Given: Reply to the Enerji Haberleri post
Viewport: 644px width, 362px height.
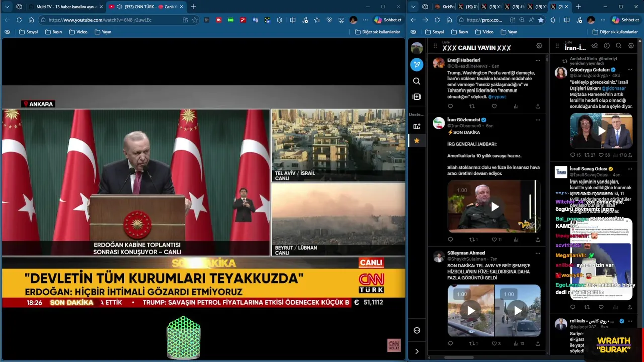Looking at the screenshot, I should pyautogui.click(x=450, y=106).
